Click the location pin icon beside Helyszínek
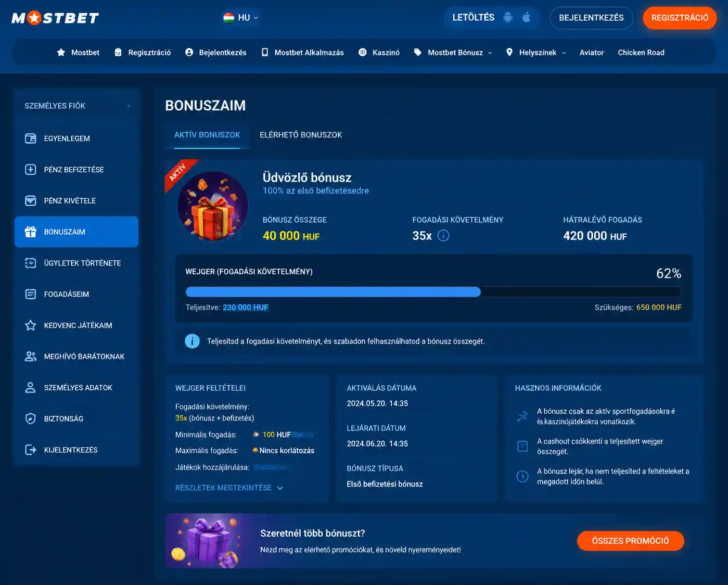The image size is (728, 585). pos(509,53)
